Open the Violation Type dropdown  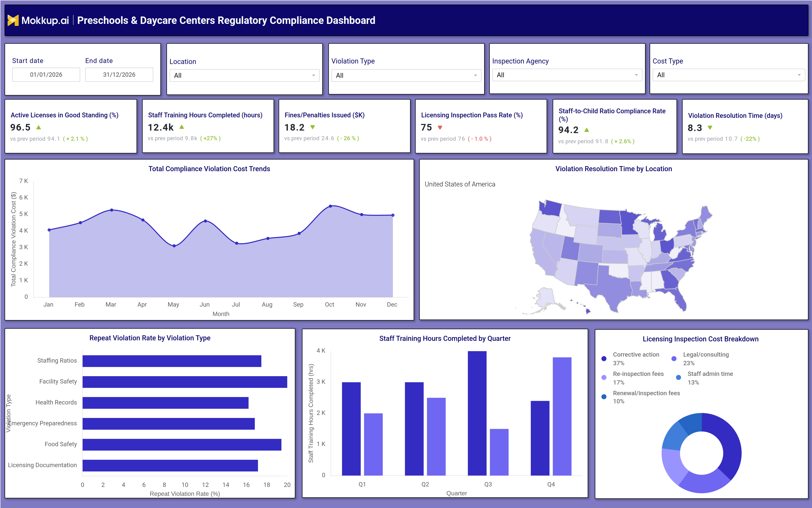(x=406, y=75)
